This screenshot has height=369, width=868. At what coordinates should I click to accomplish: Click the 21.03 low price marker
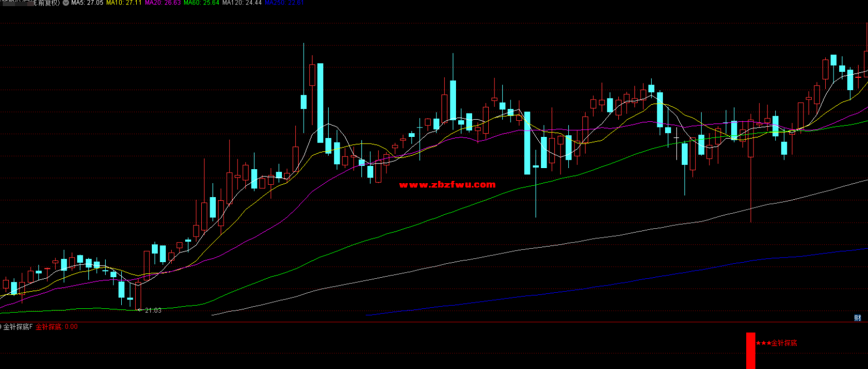tap(152, 311)
